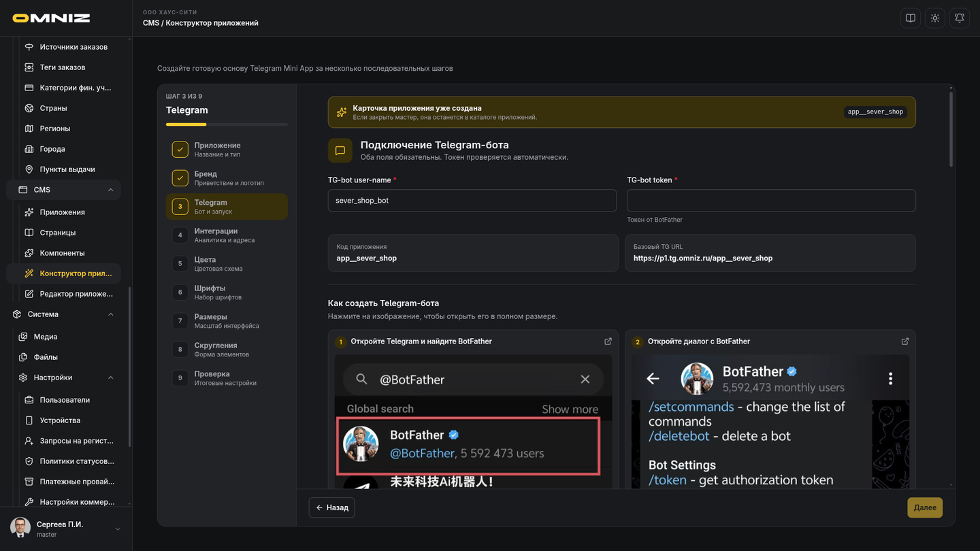The width and height of the screenshot is (980, 551).
Task: Click the Редактор приложе... icon
Action: click(29, 294)
